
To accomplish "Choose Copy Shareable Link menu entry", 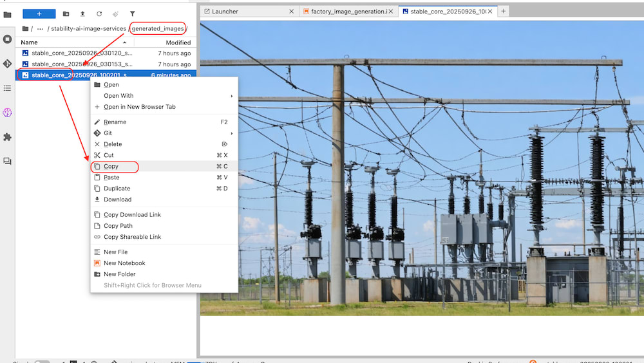I will click(x=164, y=237).
